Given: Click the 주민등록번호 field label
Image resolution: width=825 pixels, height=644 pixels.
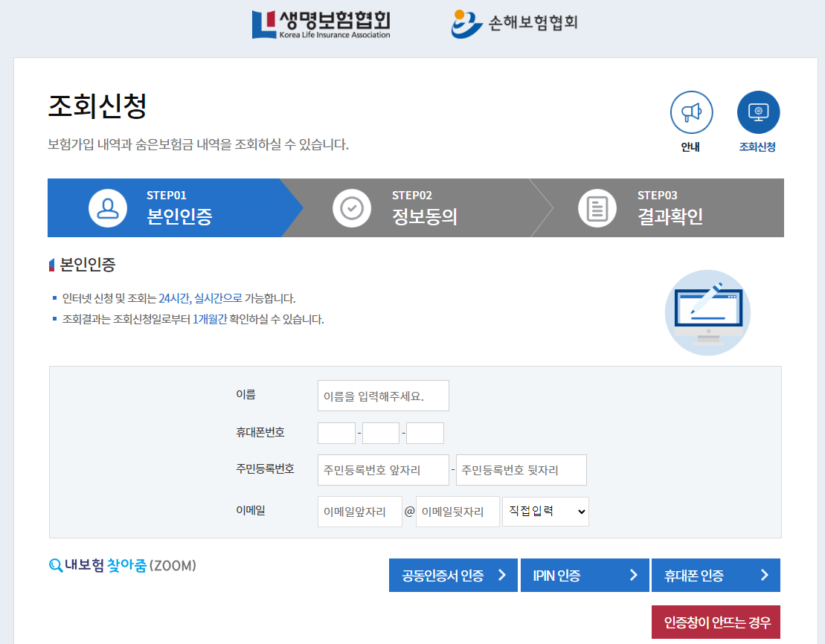Looking at the screenshot, I should [265, 468].
